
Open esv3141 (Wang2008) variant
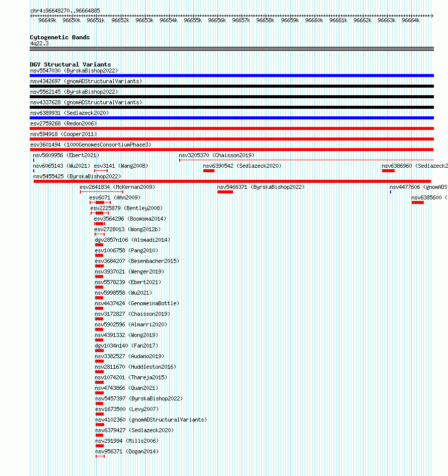[x=121, y=166]
